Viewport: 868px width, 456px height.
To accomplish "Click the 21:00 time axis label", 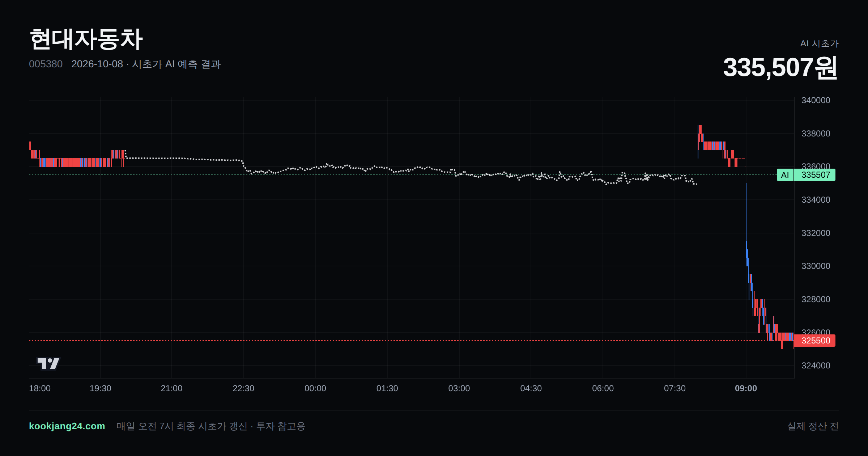I will pyautogui.click(x=171, y=388).
